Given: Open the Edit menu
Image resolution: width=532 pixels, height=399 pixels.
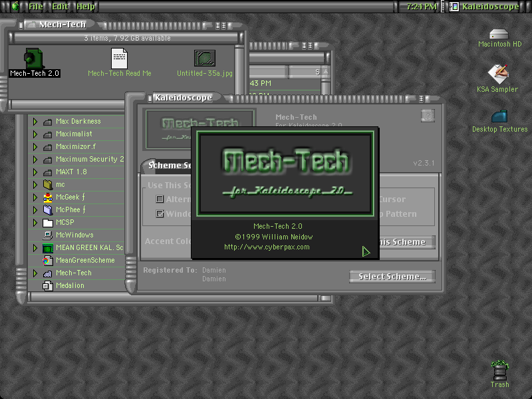Looking at the screenshot, I should [x=60, y=7].
